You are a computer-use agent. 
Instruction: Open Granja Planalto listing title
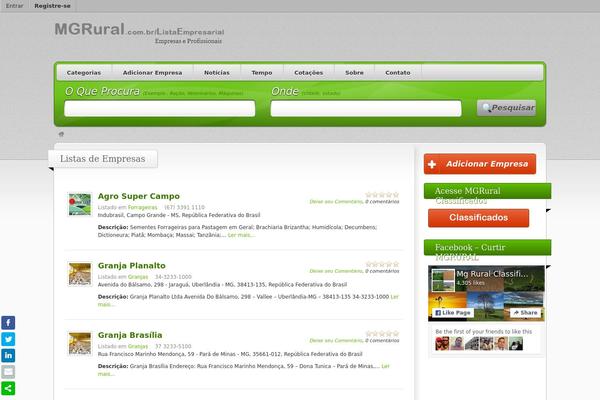pyautogui.click(x=132, y=265)
